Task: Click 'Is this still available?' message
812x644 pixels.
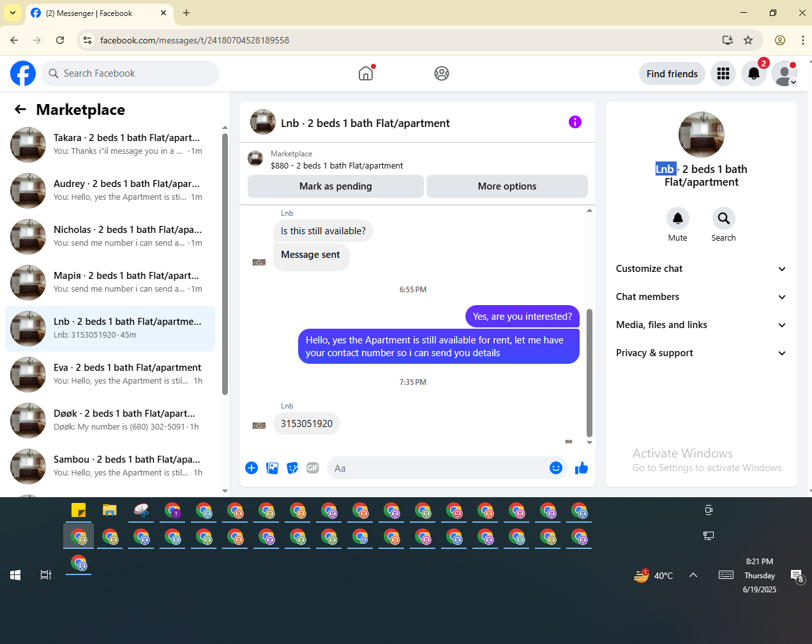Action: pos(323,231)
